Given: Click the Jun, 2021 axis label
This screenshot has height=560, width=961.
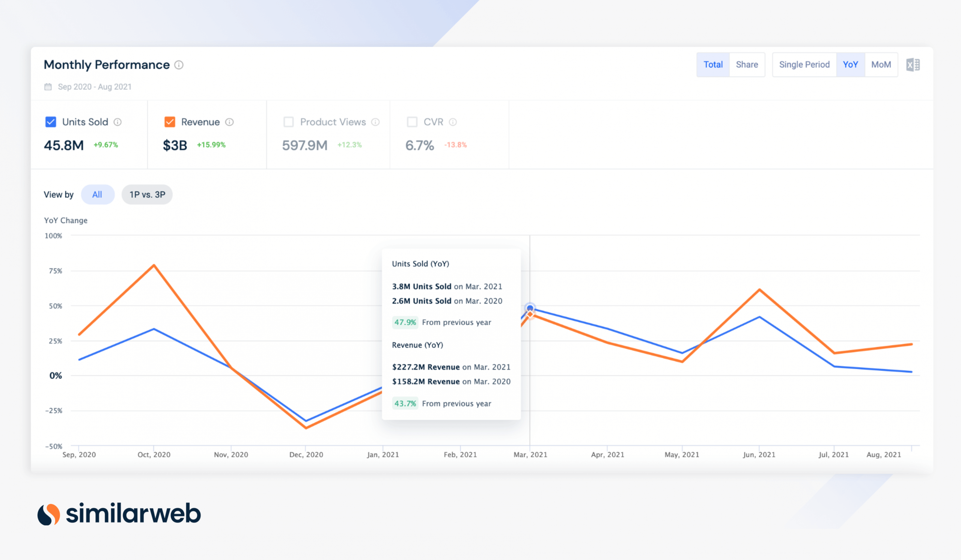Looking at the screenshot, I should click(759, 455).
